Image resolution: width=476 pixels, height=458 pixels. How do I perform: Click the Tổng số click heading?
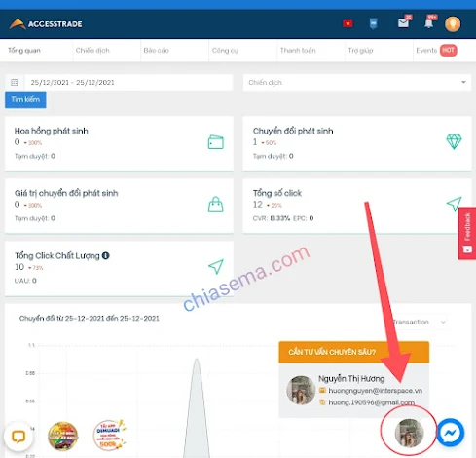[x=277, y=193]
